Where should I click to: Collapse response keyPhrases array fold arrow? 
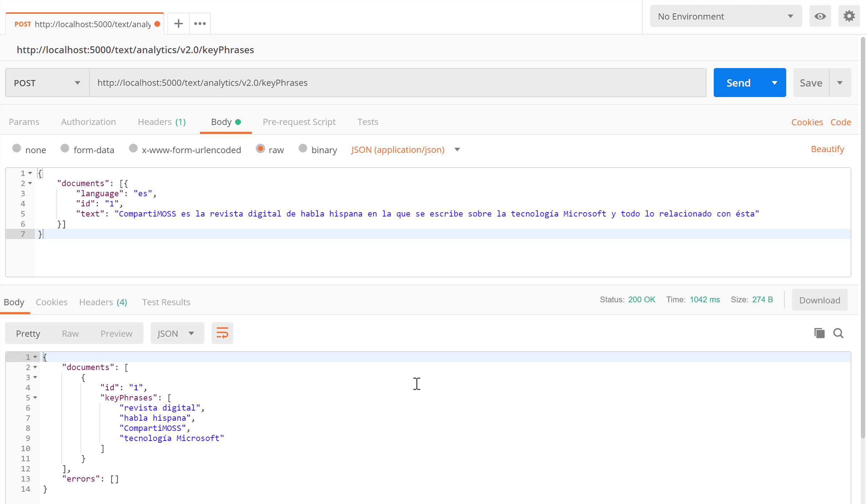36,398
